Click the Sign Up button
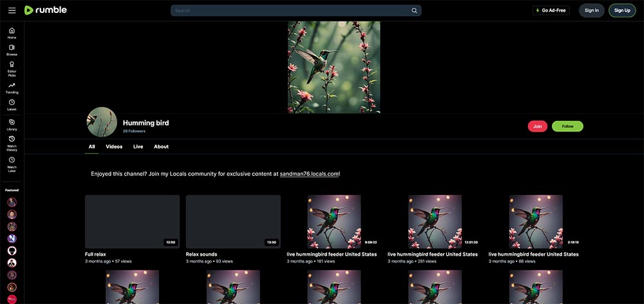This screenshot has width=644, height=304. coord(622,10)
